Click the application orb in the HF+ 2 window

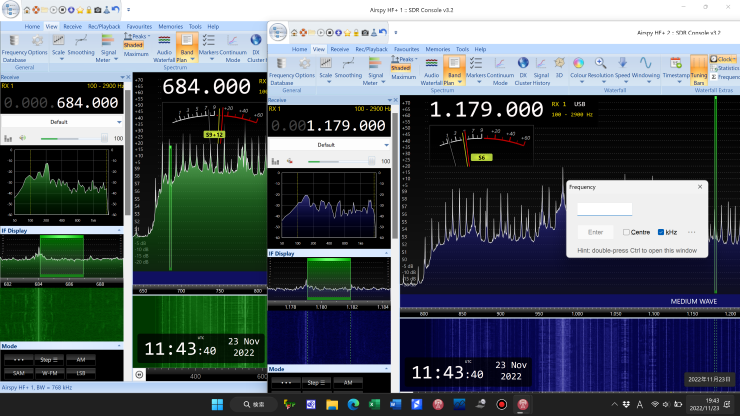click(x=278, y=32)
